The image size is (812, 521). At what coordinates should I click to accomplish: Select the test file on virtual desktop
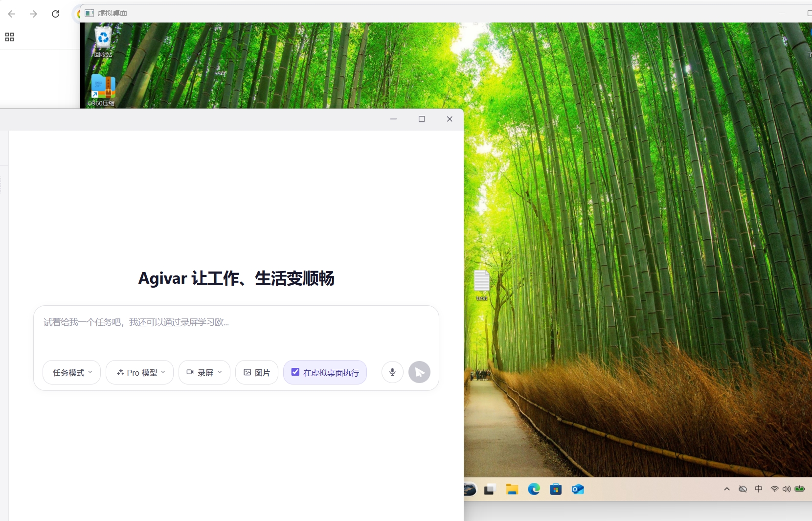(482, 286)
